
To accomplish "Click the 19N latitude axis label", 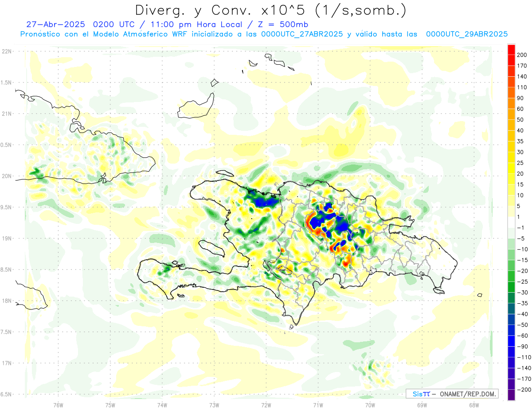I will point(6,239).
